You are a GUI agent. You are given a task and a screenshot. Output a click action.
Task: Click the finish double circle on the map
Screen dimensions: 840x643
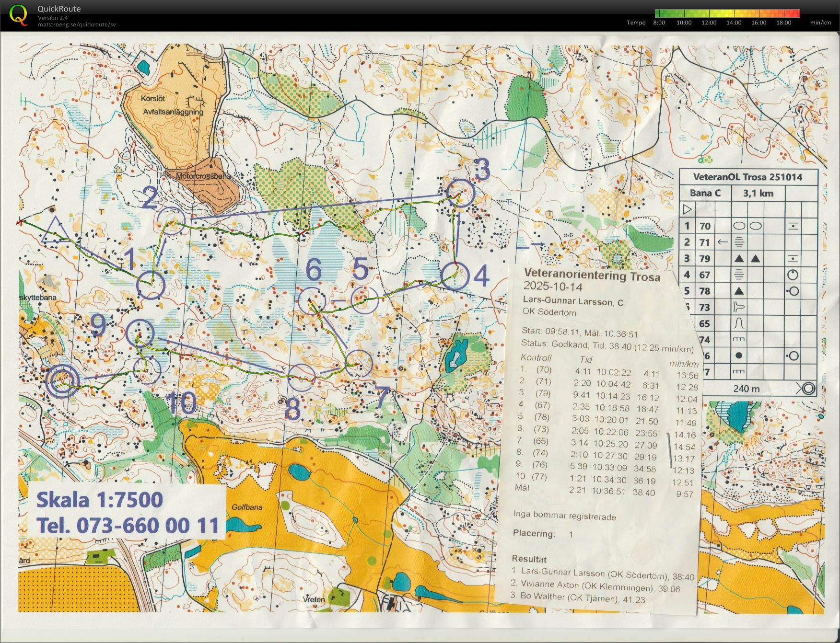click(x=63, y=381)
